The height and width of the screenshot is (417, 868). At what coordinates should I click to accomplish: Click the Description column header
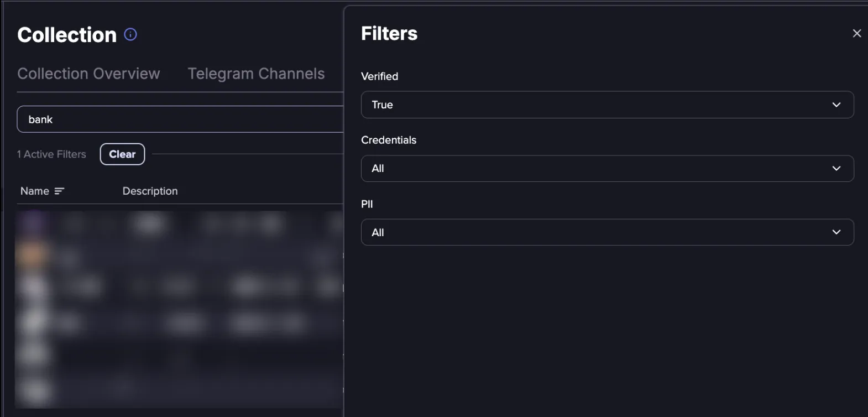[x=150, y=191]
